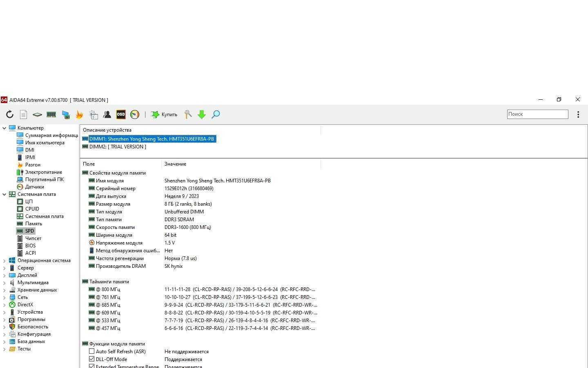The image size is (588, 368).
Task: Expand the Хранение данных node
Action: tap(4, 290)
